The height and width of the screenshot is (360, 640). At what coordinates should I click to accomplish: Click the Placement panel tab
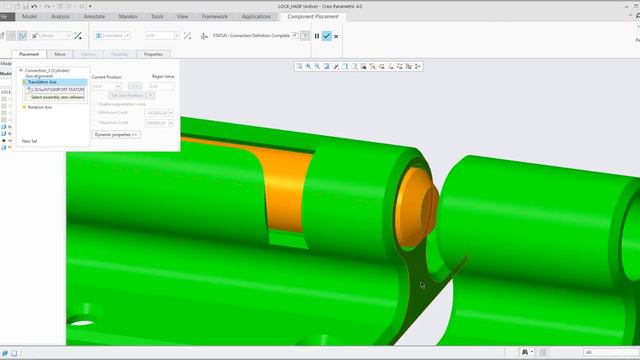(x=29, y=54)
